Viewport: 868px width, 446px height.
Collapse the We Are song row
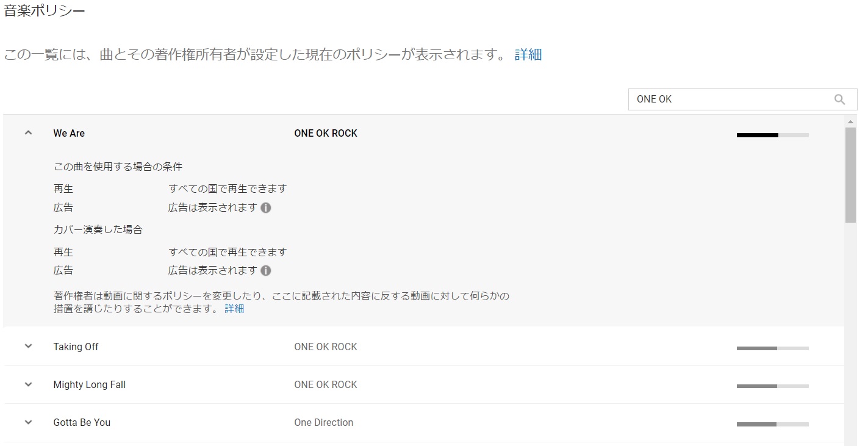coord(28,133)
